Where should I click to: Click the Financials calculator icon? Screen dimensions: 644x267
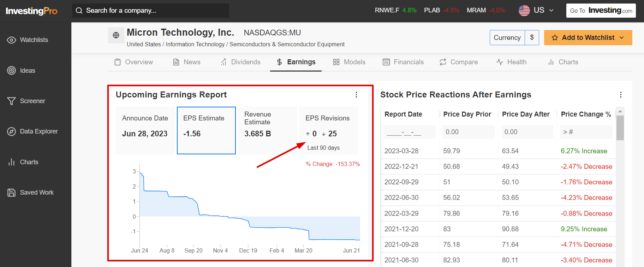pos(386,62)
